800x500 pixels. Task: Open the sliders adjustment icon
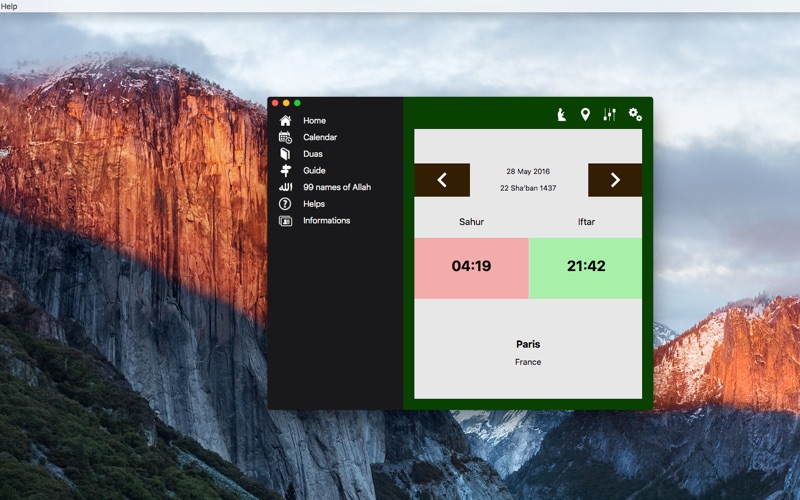click(x=610, y=114)
